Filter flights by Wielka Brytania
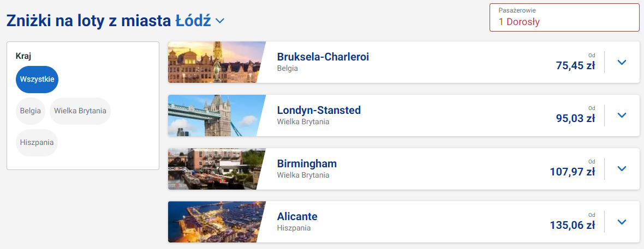Viewport: 644px width, 249px height. 80,111
